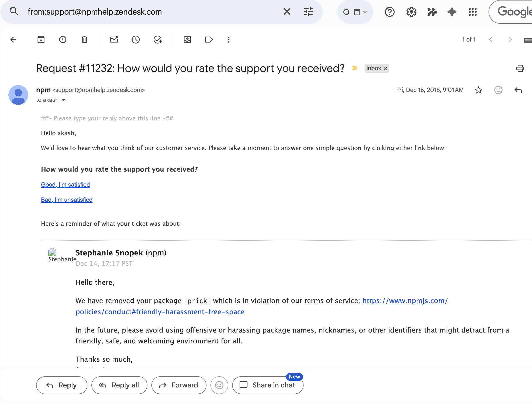Image resolution: width=532 pixels, height=403 pixels.
Task: Click the Stephanie broken avatar image
Action: [52, 252]
